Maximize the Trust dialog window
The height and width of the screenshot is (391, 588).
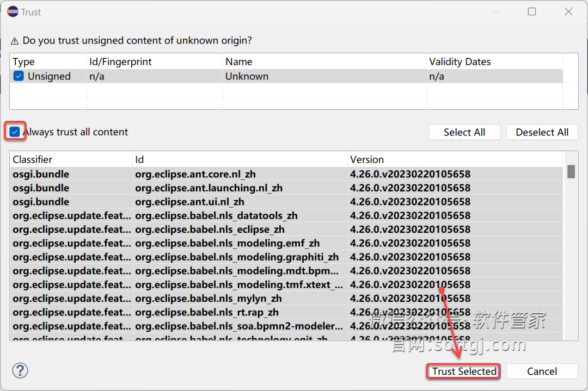tap(532, 11)
